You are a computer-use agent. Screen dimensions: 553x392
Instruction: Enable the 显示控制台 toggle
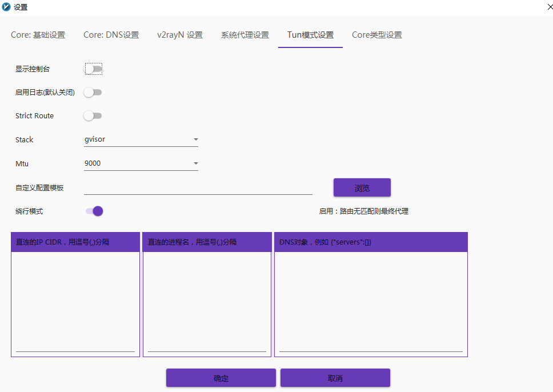93,69
